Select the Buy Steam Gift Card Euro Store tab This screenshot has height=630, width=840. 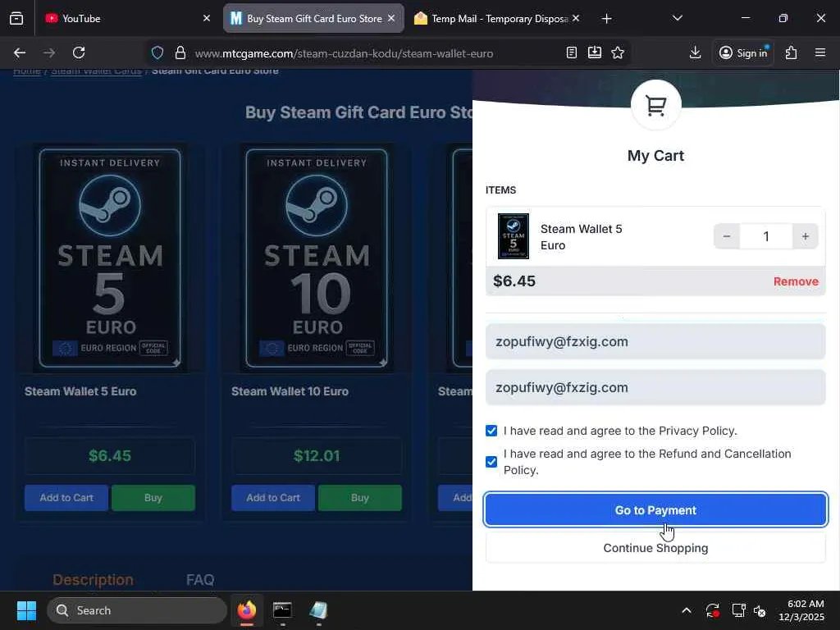pos(313,18)
